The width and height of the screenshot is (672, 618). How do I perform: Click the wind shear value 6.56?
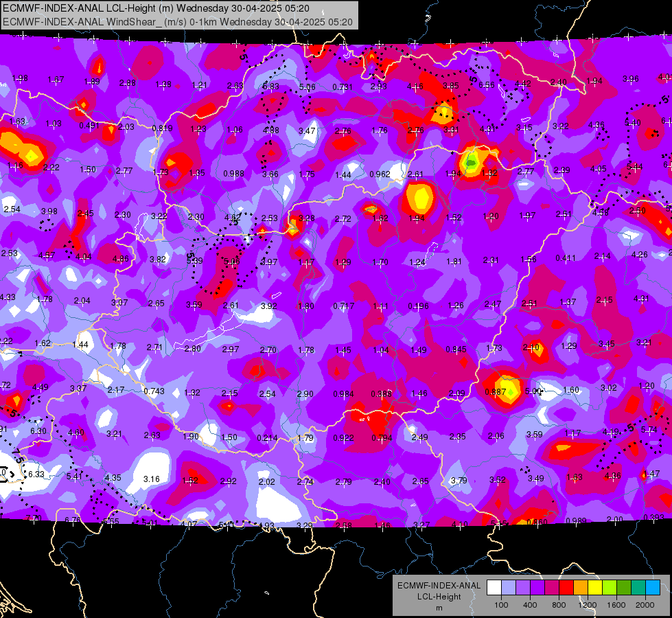(x=487, y=85)
